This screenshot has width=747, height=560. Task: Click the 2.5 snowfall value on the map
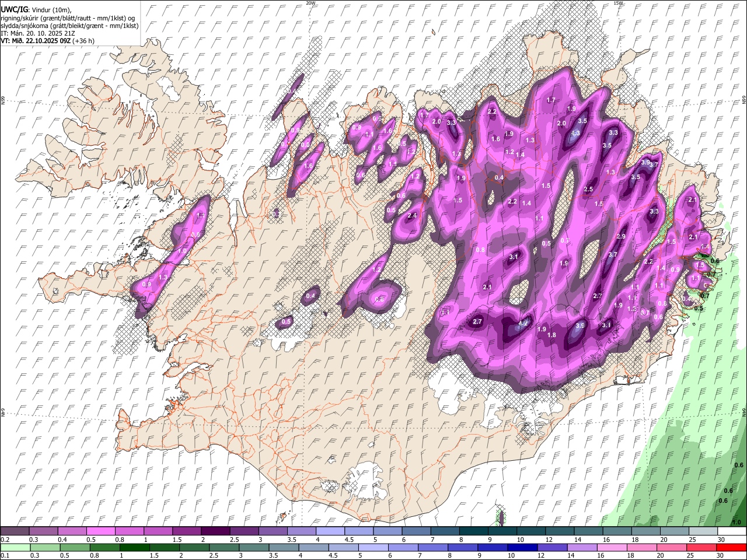588,189
